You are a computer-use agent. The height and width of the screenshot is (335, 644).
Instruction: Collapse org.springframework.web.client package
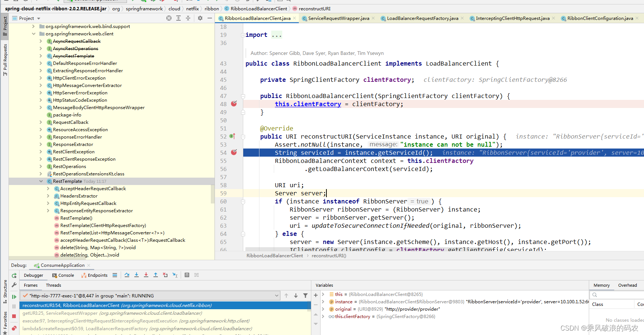(33, 34)
